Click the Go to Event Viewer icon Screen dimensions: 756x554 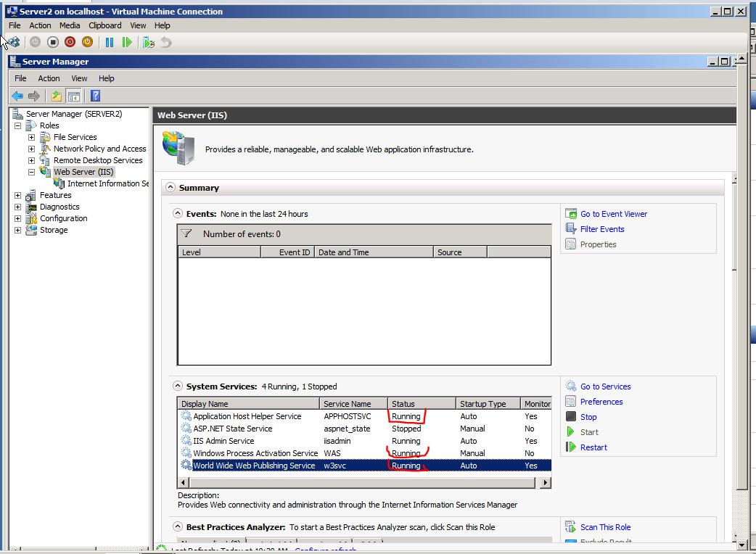(571, 214)
